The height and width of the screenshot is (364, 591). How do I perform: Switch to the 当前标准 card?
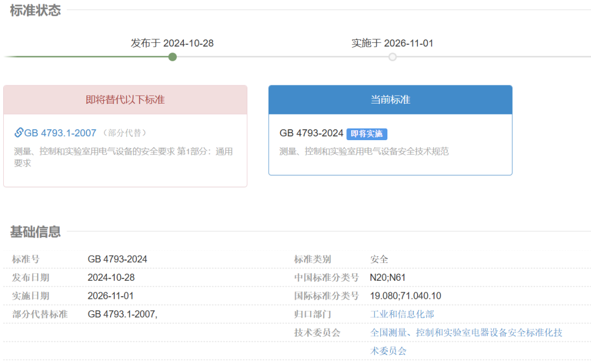tap(390, 131)
